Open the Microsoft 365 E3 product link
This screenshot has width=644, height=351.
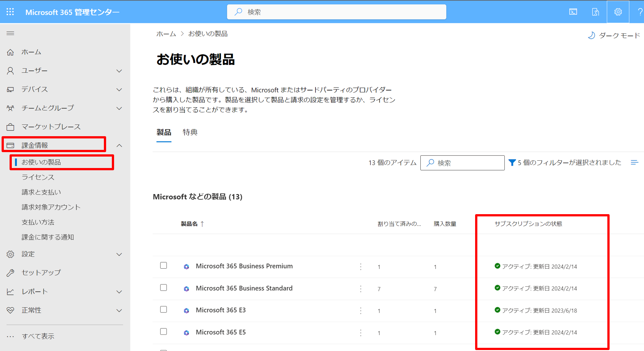point(221,310)
